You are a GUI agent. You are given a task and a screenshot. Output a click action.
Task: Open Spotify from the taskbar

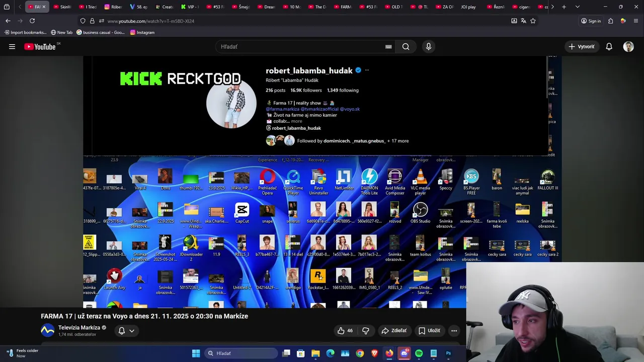[419, 353]
